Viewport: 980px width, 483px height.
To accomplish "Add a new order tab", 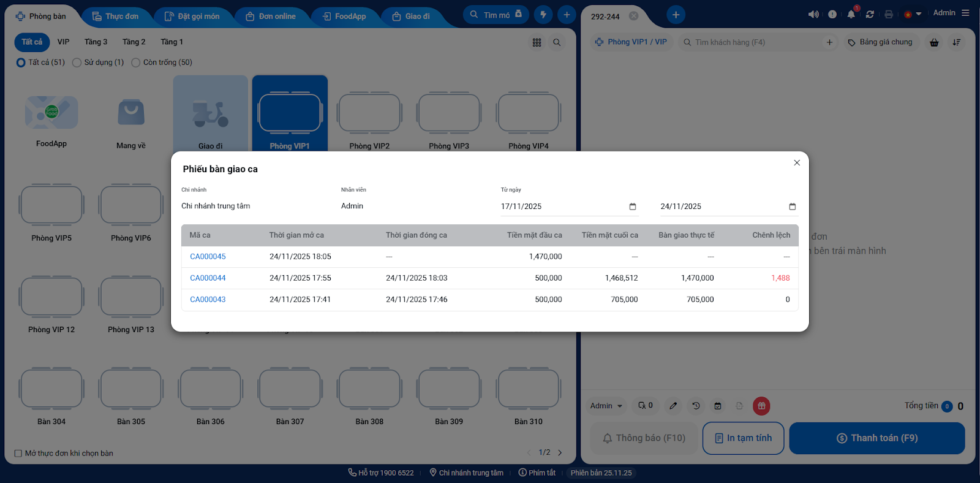I will (676, 15).
